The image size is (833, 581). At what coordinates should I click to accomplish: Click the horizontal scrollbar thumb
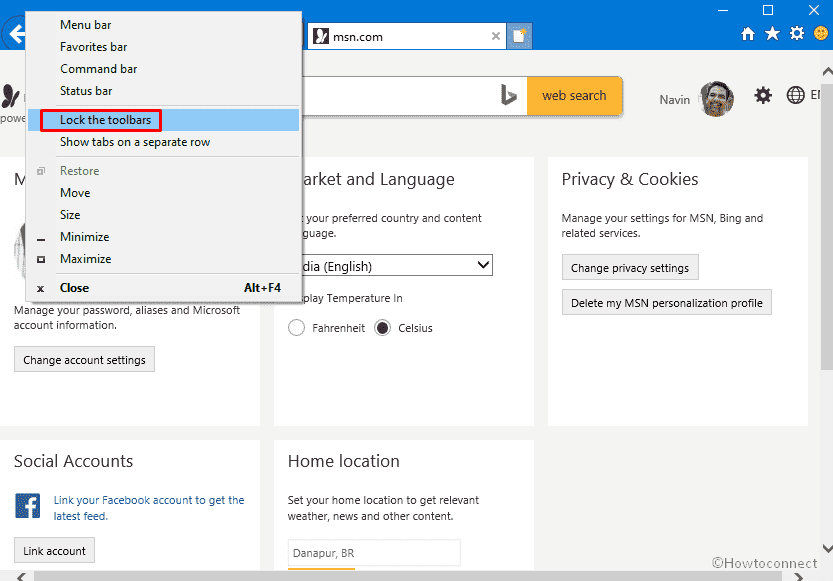407,576
